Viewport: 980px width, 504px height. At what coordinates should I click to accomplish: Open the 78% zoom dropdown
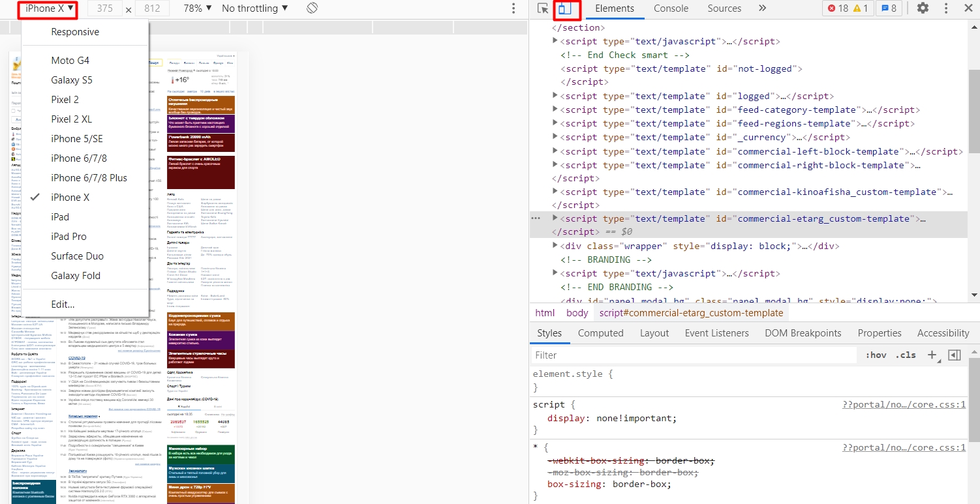tap(197, 8)
